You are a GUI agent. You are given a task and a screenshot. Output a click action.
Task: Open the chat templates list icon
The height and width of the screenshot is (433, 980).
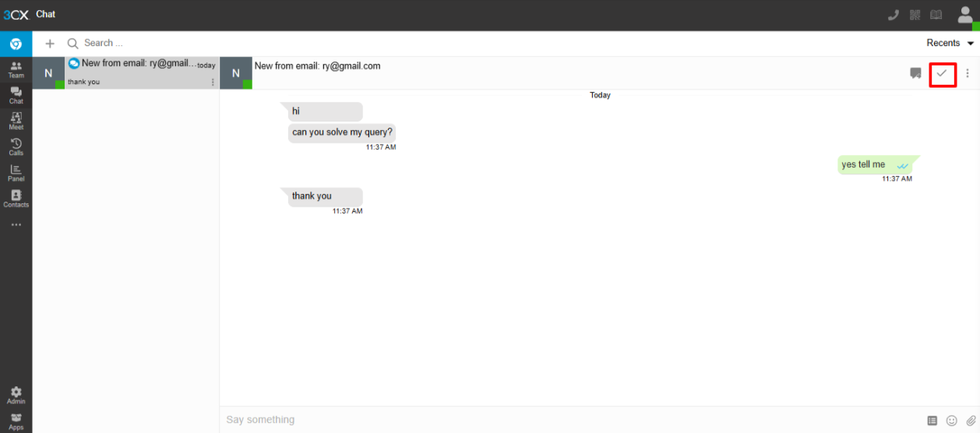932,421
